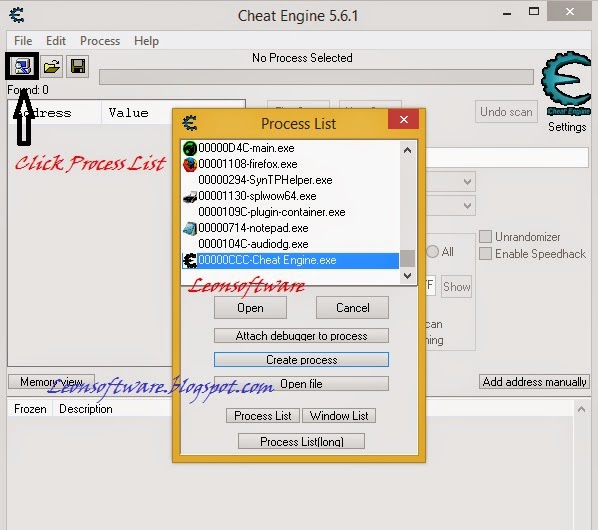The height and width of the screenshot is (530, 598).
Task: Click the Show button
Action: pyautogui.click(x=457, y=287)
